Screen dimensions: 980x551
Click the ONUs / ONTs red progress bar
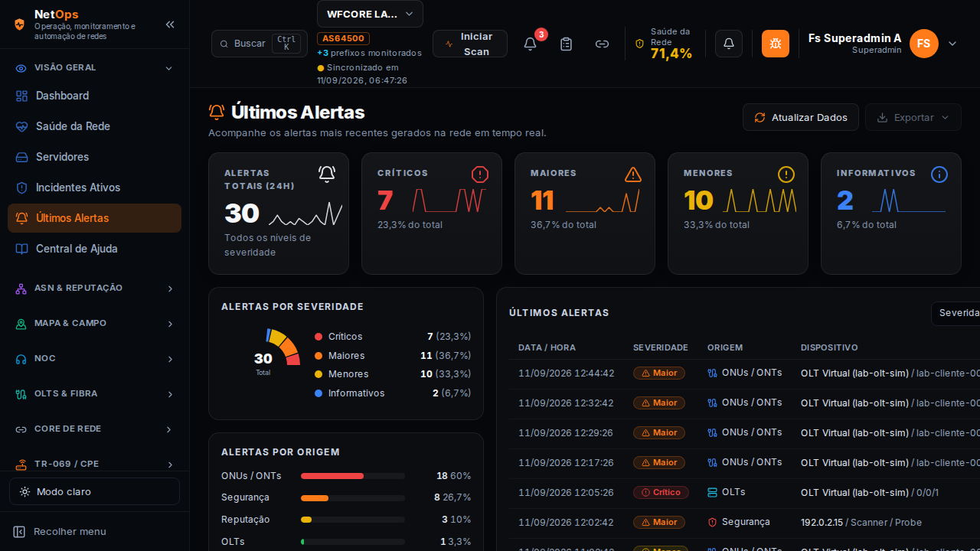332,476
